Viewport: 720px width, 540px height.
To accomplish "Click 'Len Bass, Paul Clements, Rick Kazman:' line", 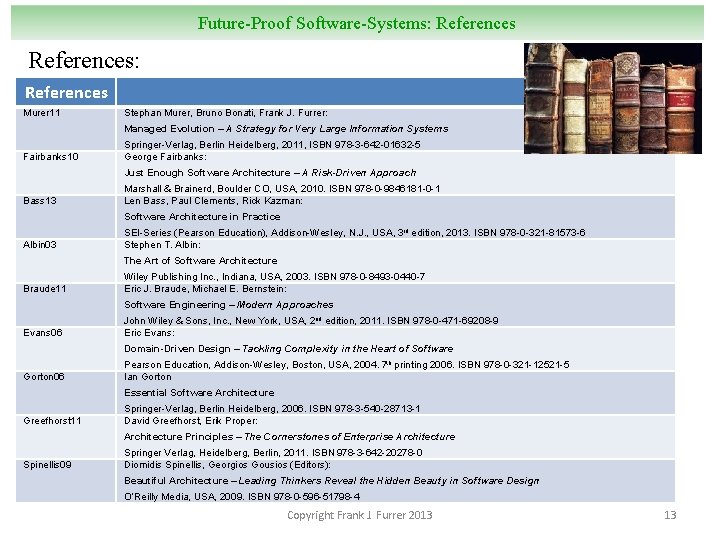I will (214, 201).
